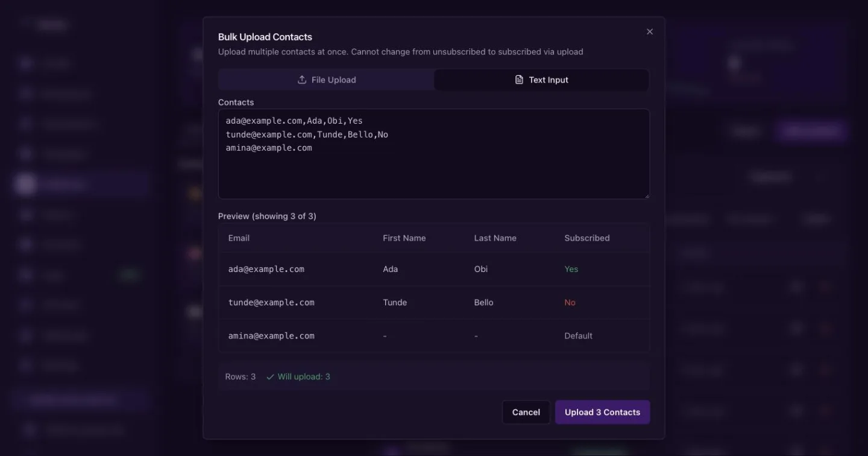Click the First Name column header

tap(404, 238)
